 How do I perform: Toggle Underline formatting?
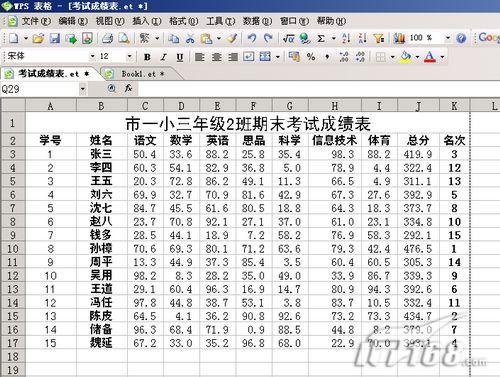[x=180, y=57]
